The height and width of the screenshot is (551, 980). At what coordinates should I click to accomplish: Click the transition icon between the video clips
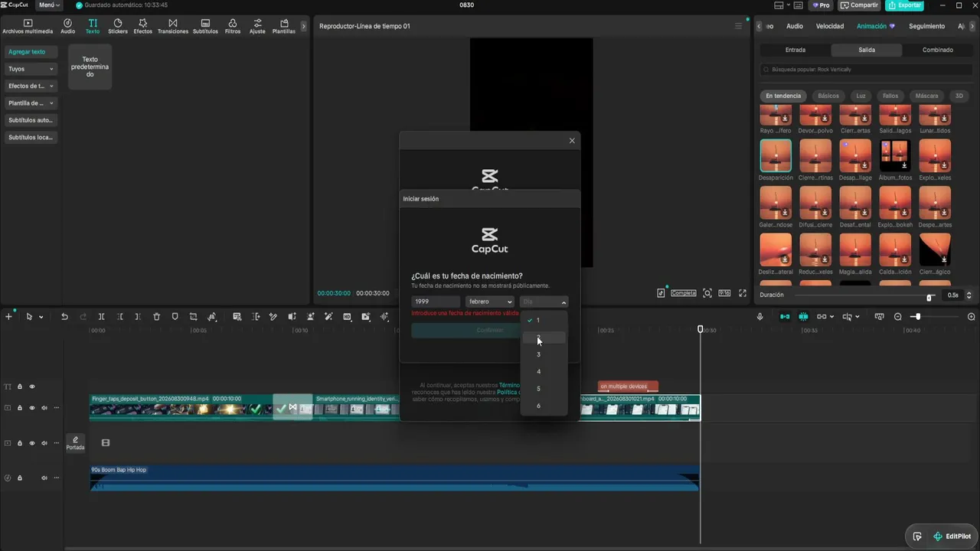tap(292, 408)
